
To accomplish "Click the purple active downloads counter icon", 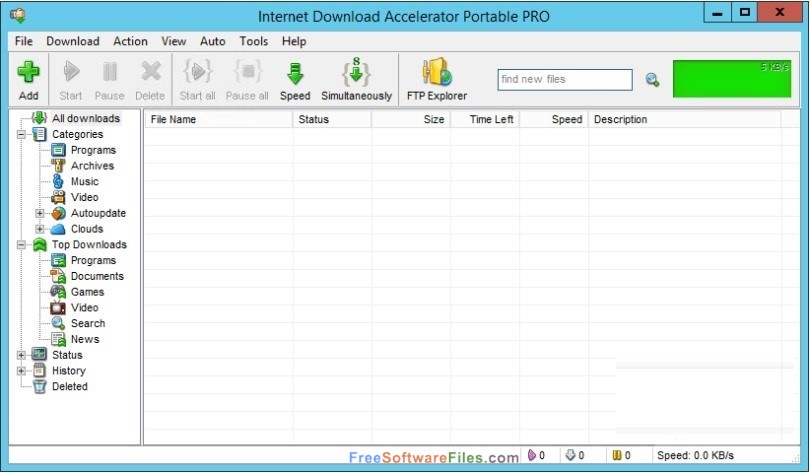I will 532,455.
